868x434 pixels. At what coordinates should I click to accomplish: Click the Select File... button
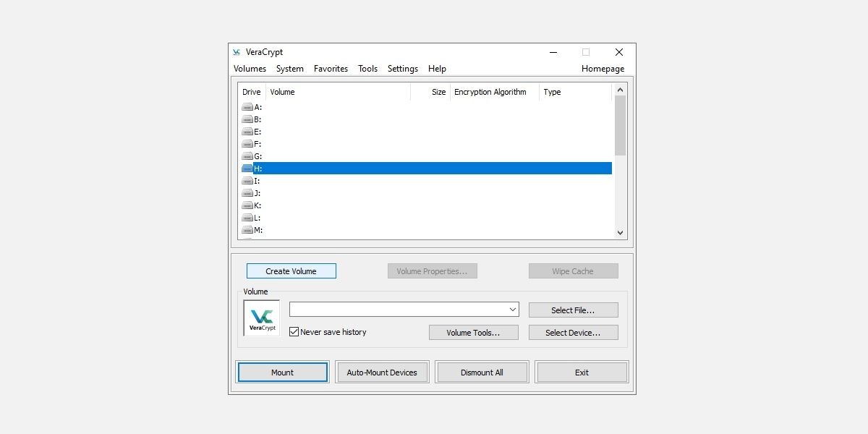pos(573,310)
